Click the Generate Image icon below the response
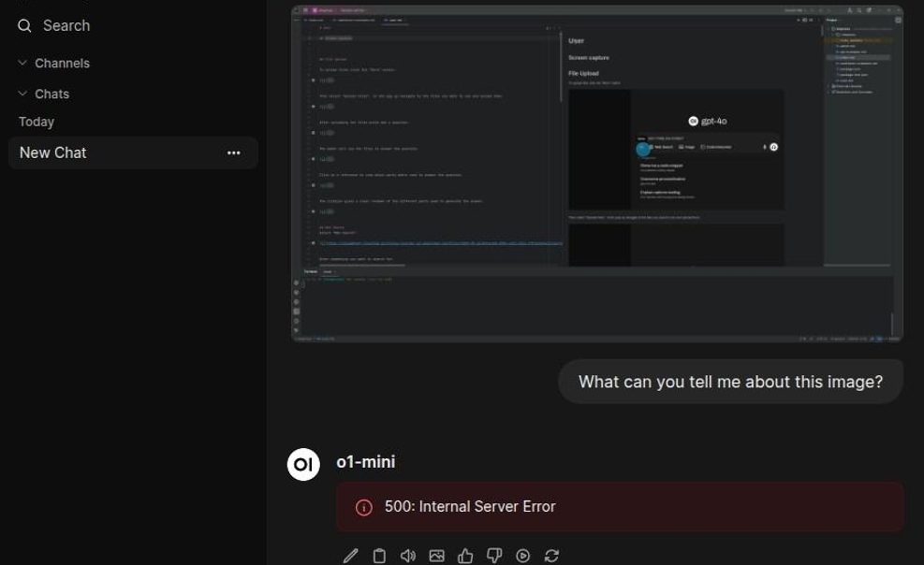Screen dimensions: 924x565 [x=436, y=556]
